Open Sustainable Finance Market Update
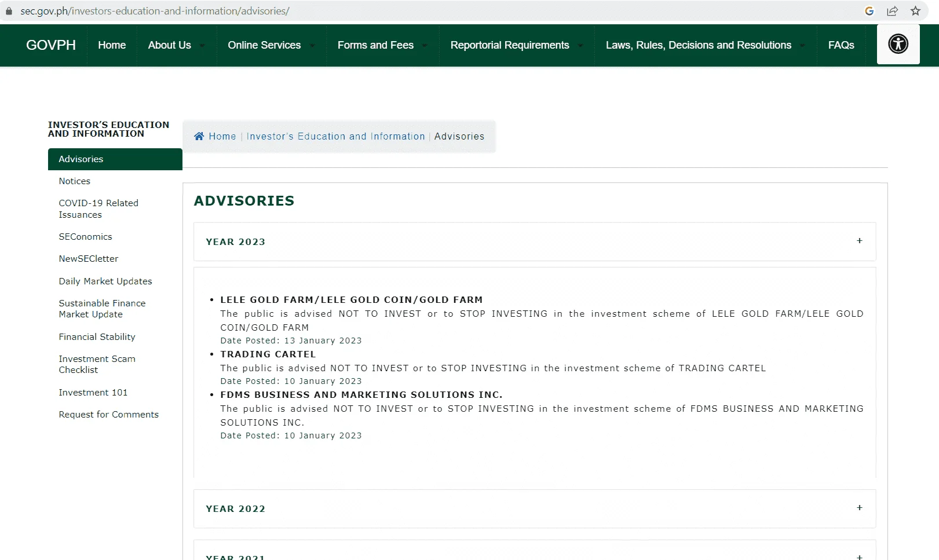Image resolution: width=939 pixels, height=560 pixels. click(102, 309)
